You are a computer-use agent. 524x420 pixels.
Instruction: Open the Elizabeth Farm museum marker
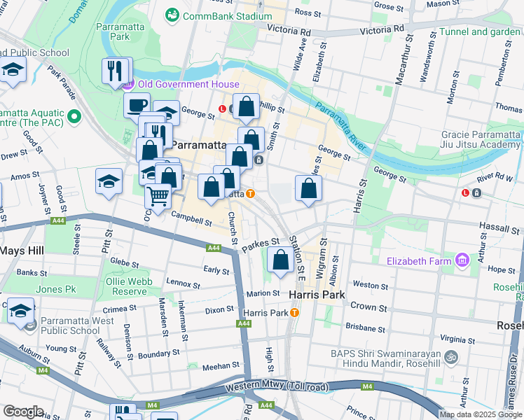coord(462,260)
